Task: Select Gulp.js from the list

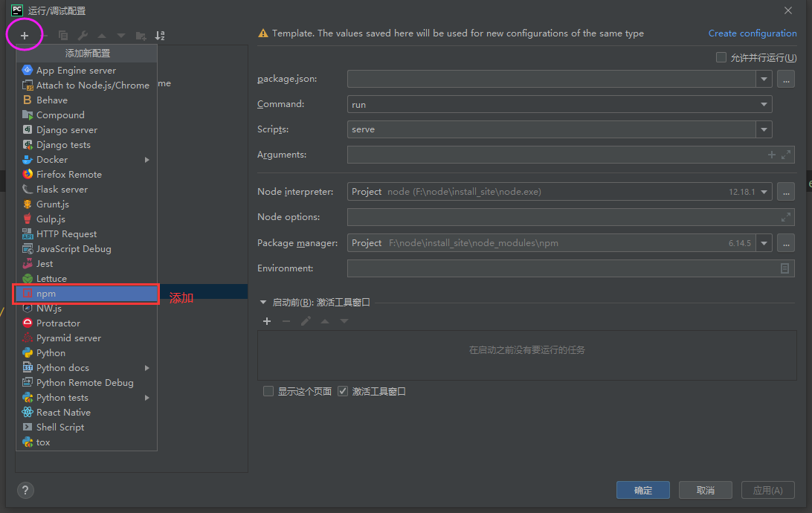Action: point(86,219)
